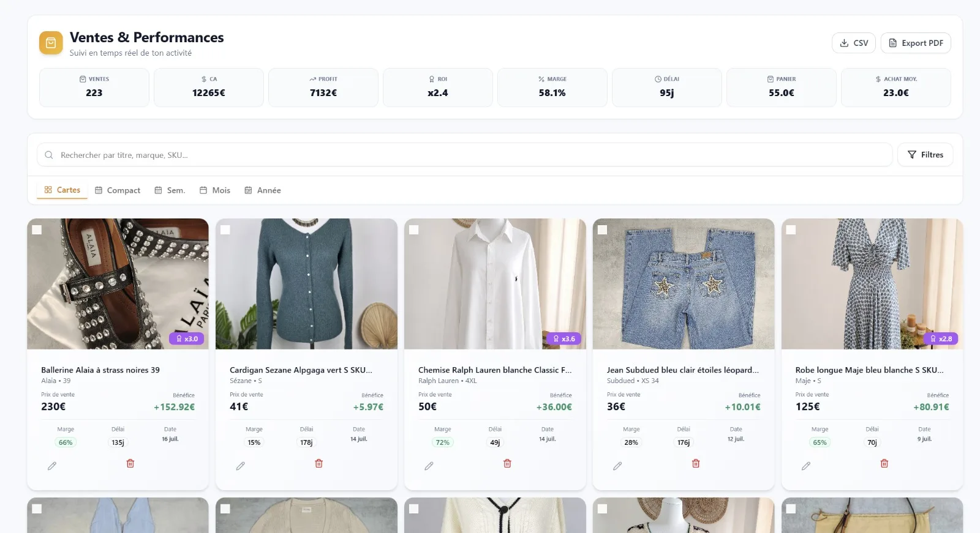Click the 66% marge badge
The height and width of the screenshot is (533, 980).
pyautogui.click(x=66, y=442)
